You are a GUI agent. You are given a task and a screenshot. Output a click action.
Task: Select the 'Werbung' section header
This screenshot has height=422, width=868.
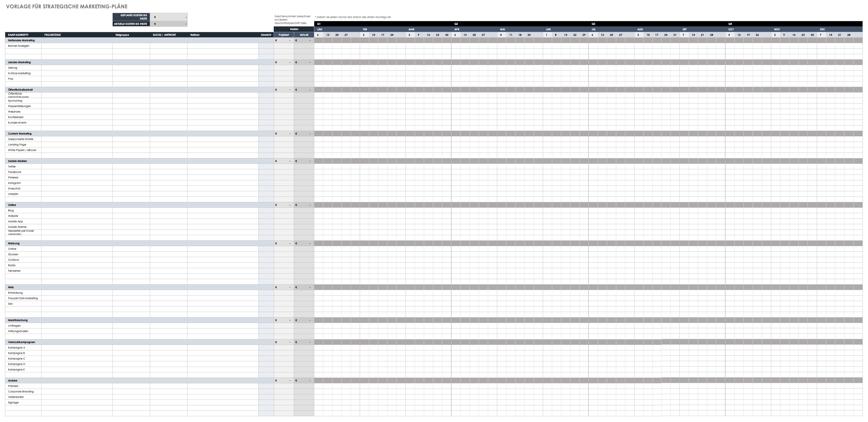(x=139, y=243)
